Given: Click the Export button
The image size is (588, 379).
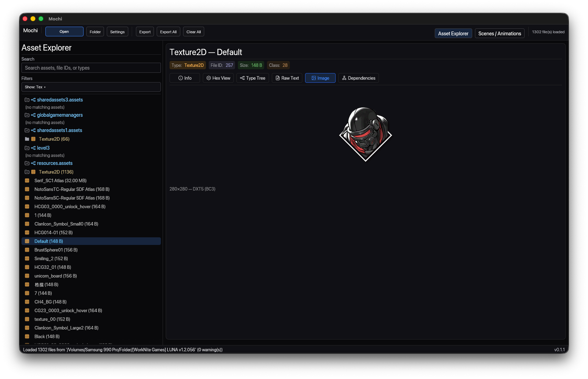Looking at the screenshot, I should [145, 32].
